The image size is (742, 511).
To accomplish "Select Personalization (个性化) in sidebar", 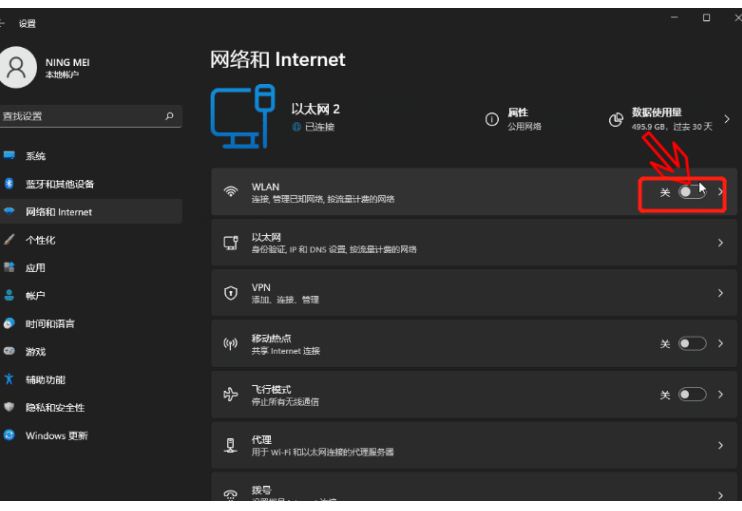I will [x=40, y=240].
